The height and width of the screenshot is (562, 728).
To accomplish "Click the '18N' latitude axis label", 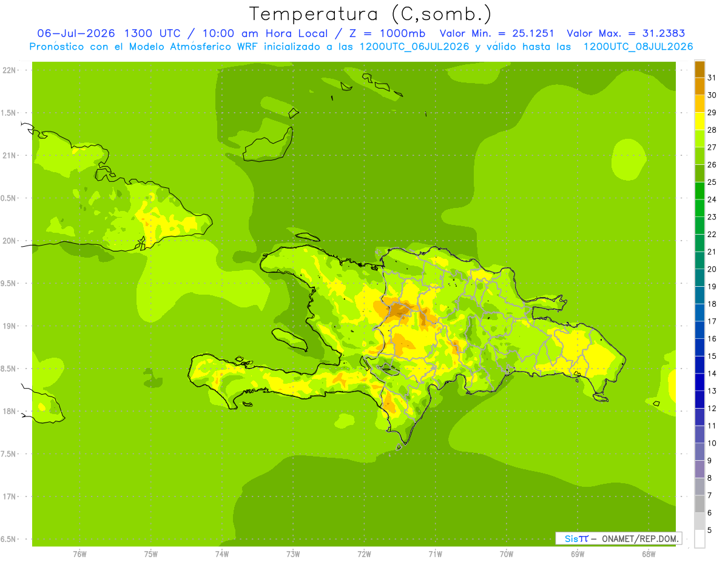I will [8, 411].
